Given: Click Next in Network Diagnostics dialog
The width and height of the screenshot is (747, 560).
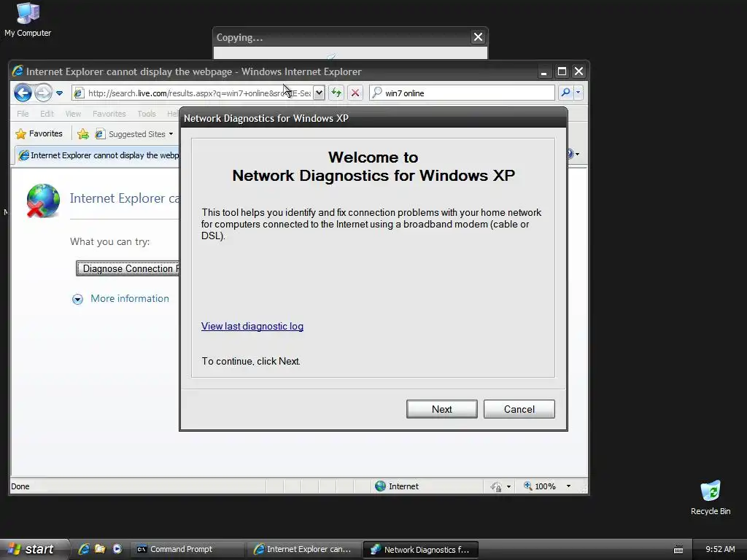Looking at the screenshot, I should [441, 409].
